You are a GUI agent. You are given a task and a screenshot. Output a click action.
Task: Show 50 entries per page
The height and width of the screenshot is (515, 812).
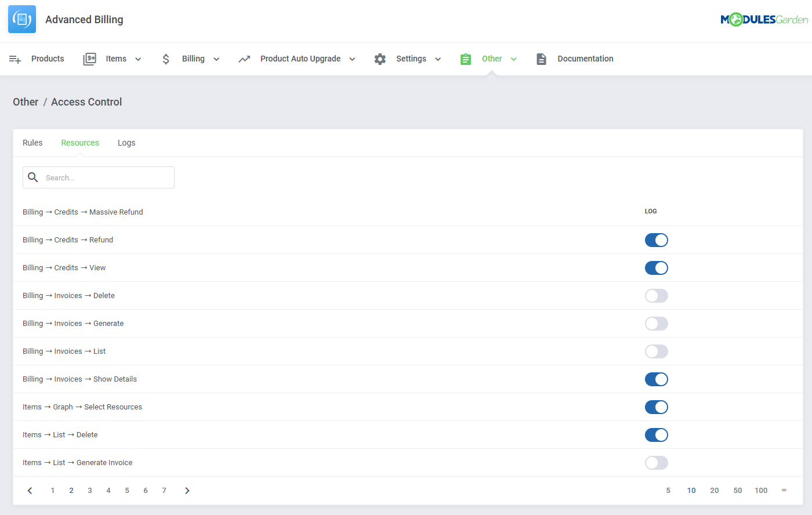737,491
